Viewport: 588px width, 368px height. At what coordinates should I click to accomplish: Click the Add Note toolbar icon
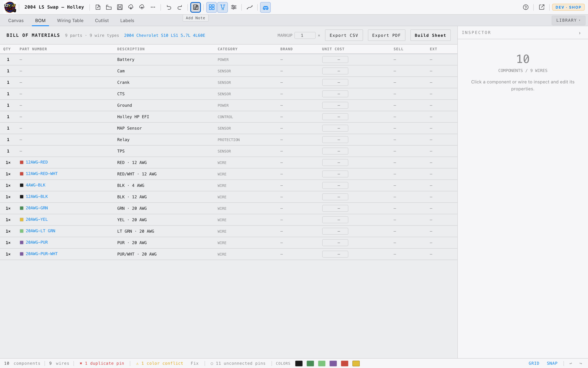196,7
